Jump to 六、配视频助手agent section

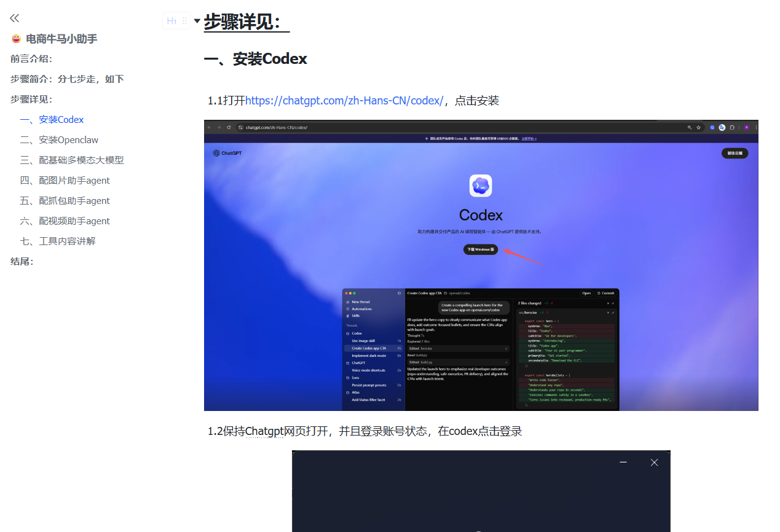(x=65, y=221)
